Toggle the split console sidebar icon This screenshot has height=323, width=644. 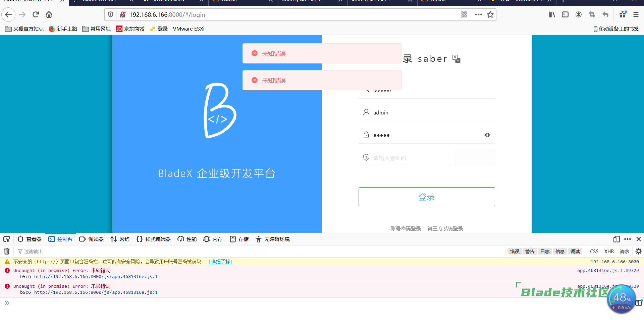click(x=639, y=303)
